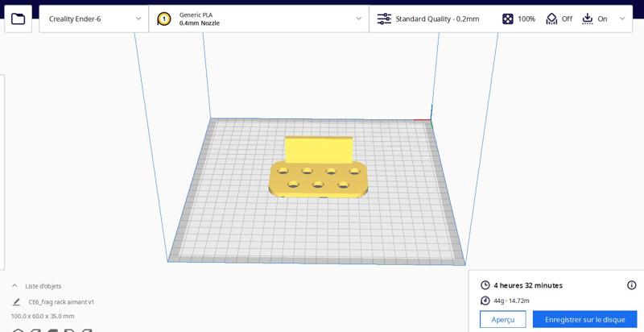Click Enregistrer sur le disque button
This screenshot has width=644, height=332.
585,320
